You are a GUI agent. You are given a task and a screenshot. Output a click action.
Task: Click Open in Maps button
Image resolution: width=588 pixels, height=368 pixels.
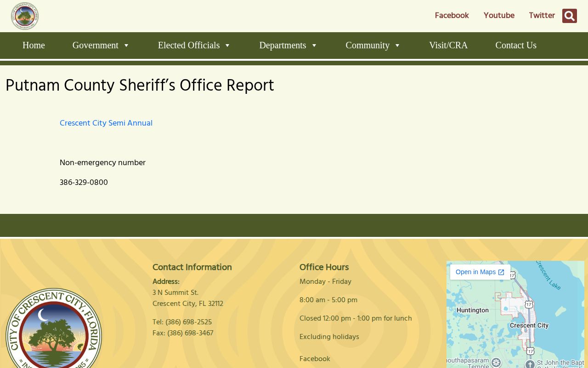[480, 272]
